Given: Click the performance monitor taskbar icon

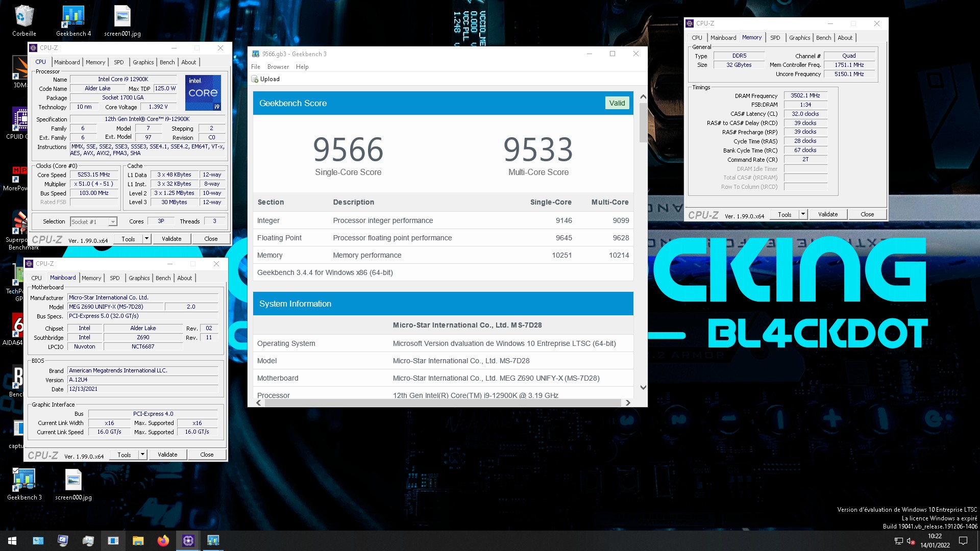Looking at the screenshot, I should [x=88, y=541].
